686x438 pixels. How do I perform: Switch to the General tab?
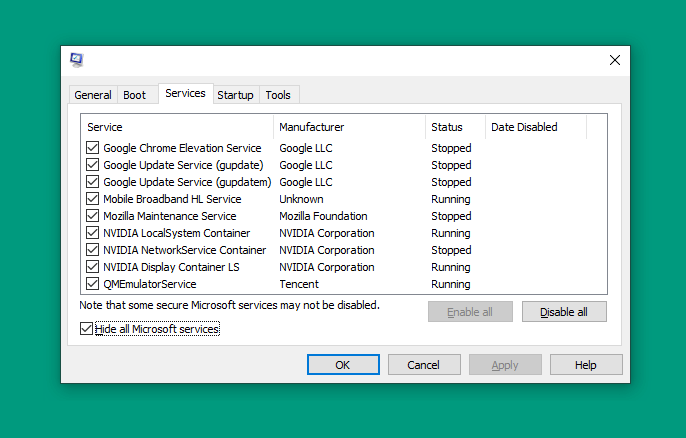pyautogui.click(x=93, y=95)
